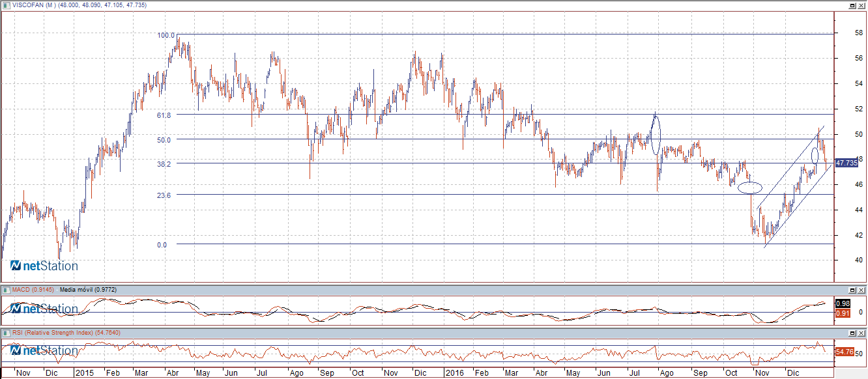Select the 100.0 Fibonacci level label
The image size is (868, 379).
[x=166, y=35]
